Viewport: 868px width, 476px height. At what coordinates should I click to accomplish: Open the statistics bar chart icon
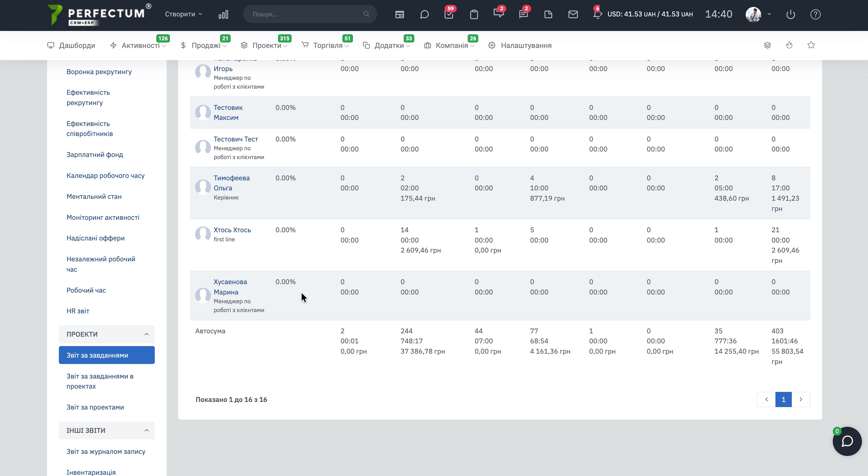coord(223,15)
